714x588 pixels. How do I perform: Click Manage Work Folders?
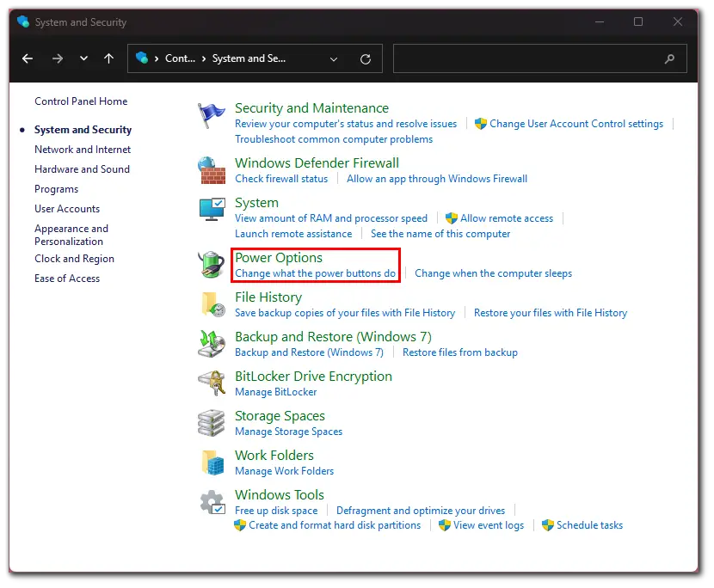(x=284, y=471)
